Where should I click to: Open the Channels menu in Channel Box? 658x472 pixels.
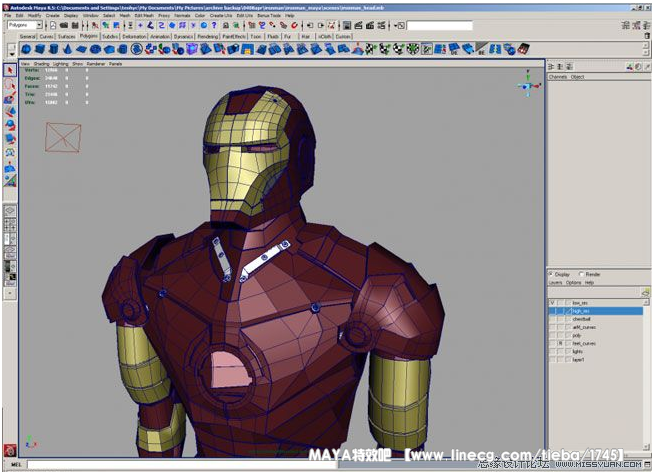pyautogui.click(x=558, y=77)
